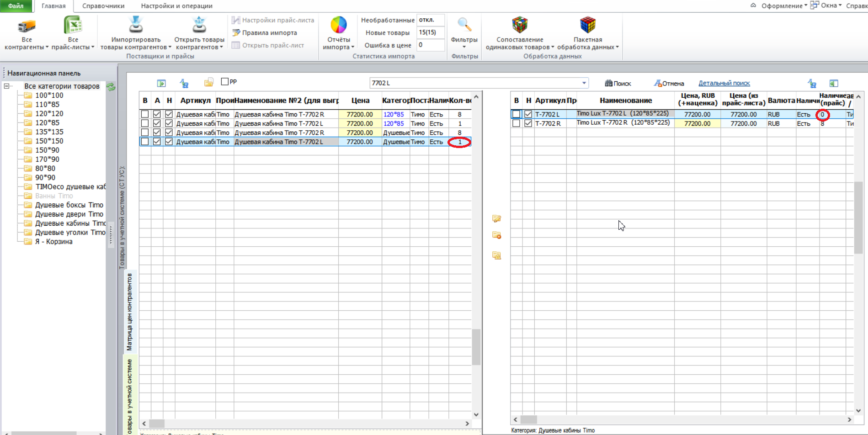868x435 pixels.
Task: Click search input containing 7702 L
Action: click(x=474, y=83)
